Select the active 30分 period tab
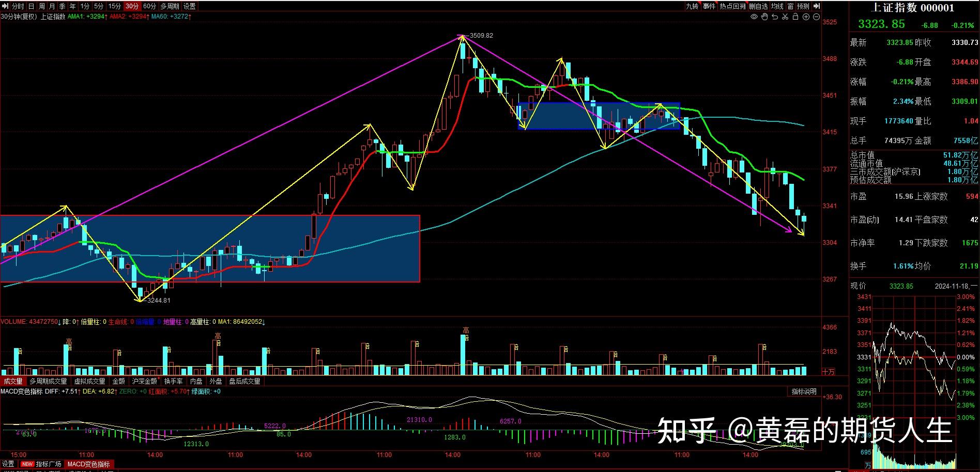This screenshot has width=980, height=472. pyautogui.click(x=132, y=6)
